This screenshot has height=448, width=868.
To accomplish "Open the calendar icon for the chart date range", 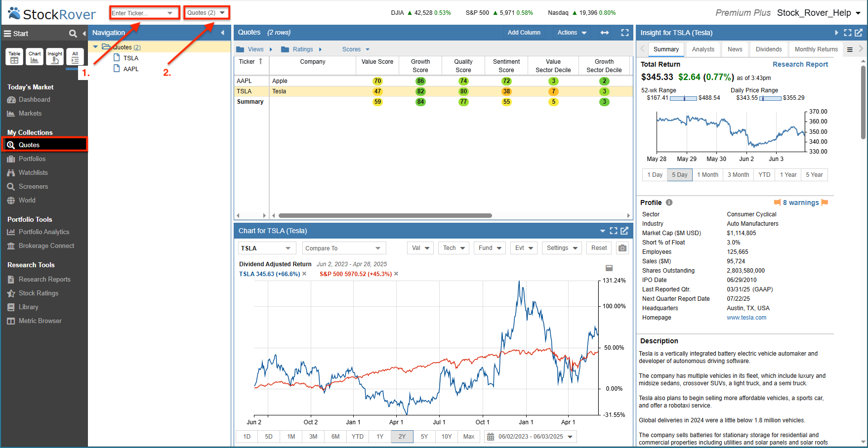I will tap(491, 437).
